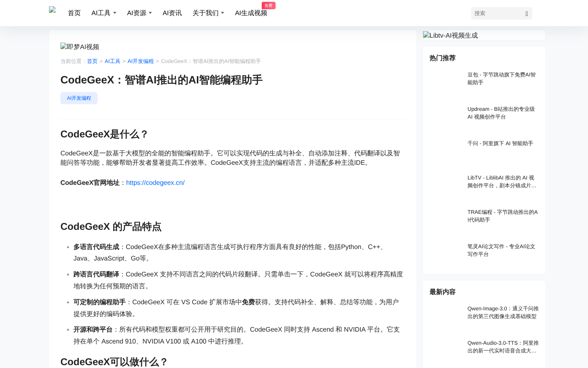Click the TRAE编程 recommendation thumbnail
Image resolution: width=588 pixels, height=368 pixels.
[446, 220]
